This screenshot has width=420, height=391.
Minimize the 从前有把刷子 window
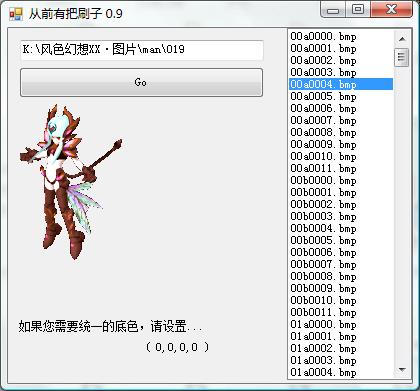(333, 10)
